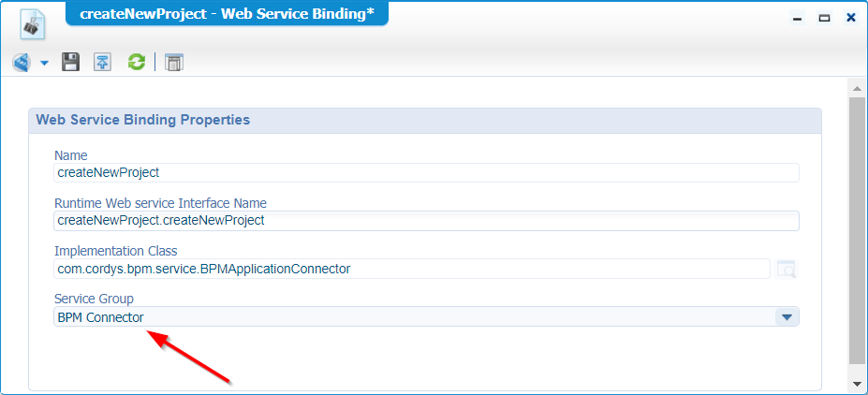Click the Save floppy disk icon

(x=70, y=62)
